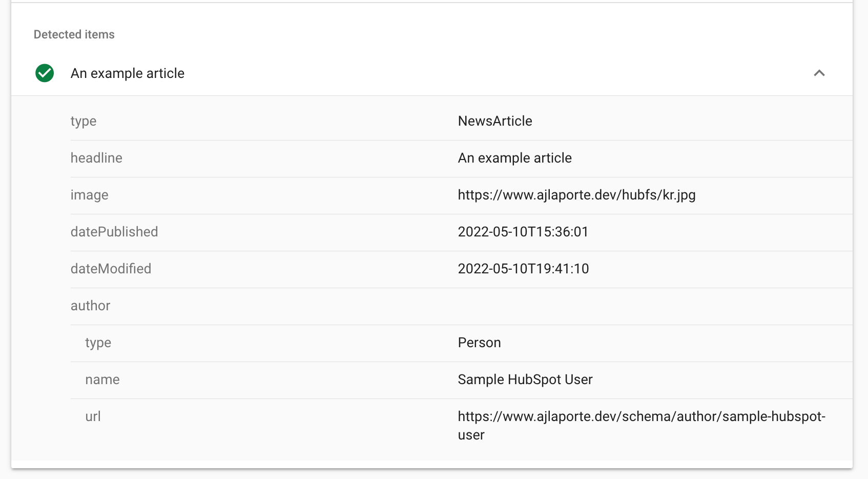Click the author property row label
The image size is (868, 479).
(x=90, y=306)
